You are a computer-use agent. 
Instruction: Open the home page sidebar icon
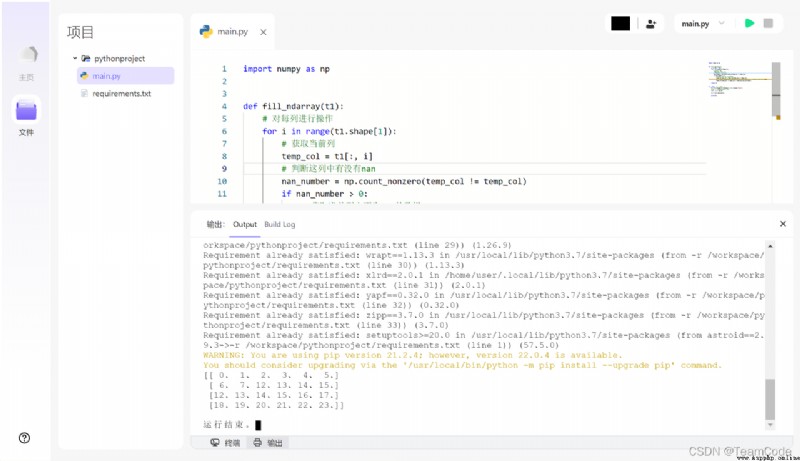pos(27,54)
